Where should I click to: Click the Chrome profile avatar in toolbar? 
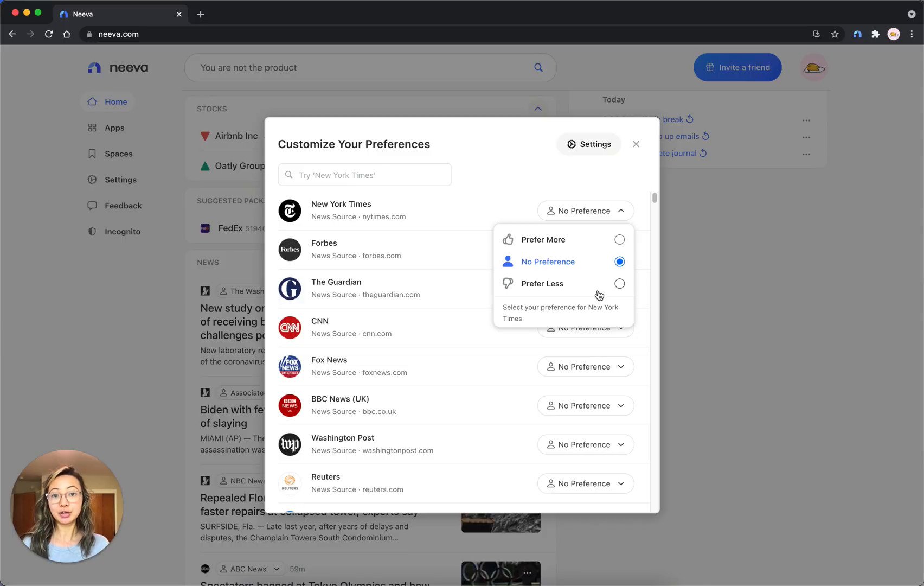point(894,34)
